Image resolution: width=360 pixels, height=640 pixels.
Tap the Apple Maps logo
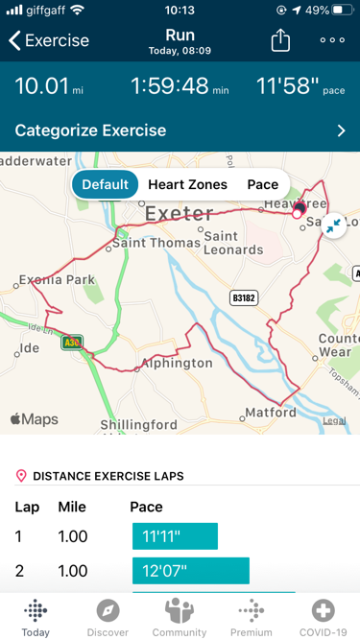(x=34, y=419)
